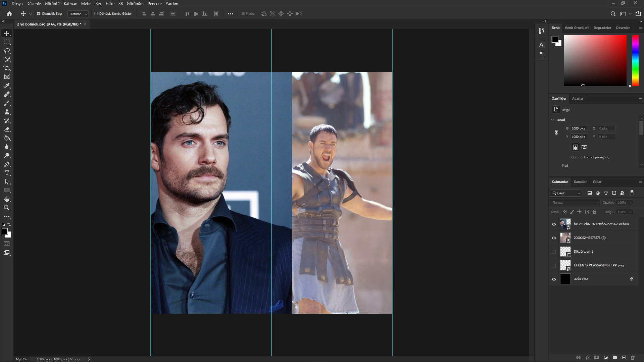Select the Hand tool
644x362 pixels.
pyautogui.click(x=7, y=199)
